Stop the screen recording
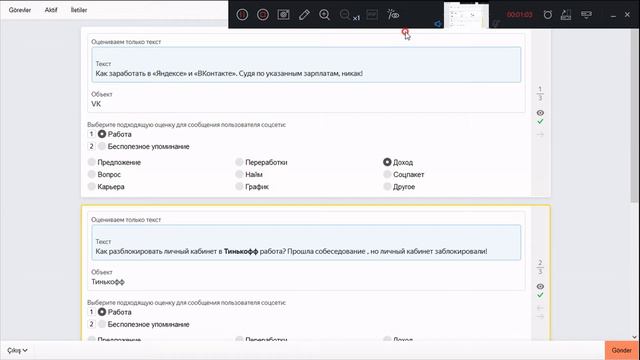The width and height of the screenshot is (640, 360). (263, 15)
